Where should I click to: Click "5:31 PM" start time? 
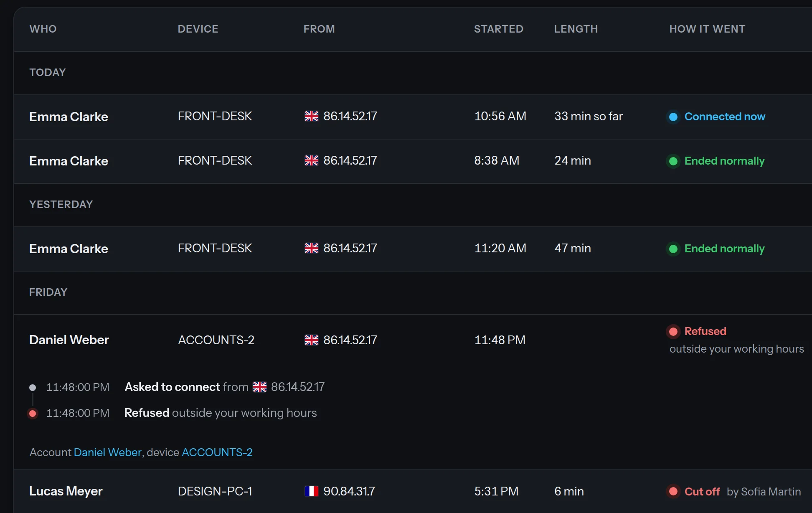point(496,491)
